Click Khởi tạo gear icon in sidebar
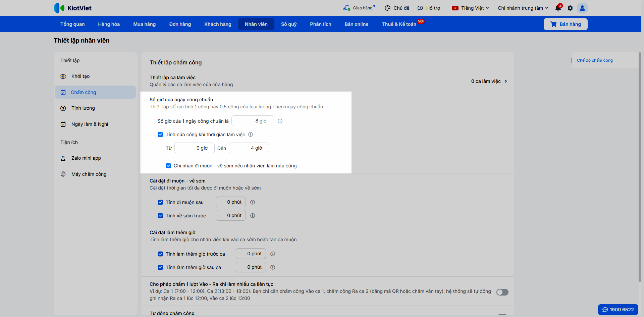Viewport: 644px width, 317px height. [x=63, y=76]
